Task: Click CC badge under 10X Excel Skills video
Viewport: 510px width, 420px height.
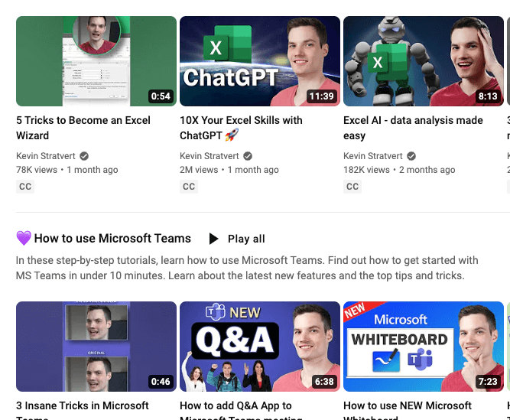Action: tap(189, 186)
